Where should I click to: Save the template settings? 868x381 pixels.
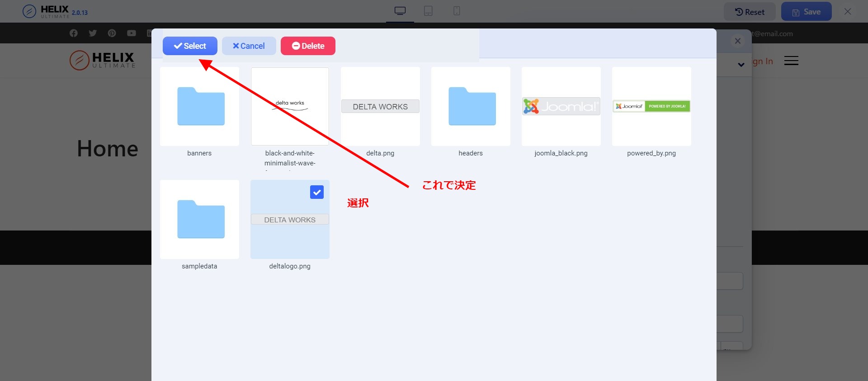pyautogui.click(x=806, y=12)
